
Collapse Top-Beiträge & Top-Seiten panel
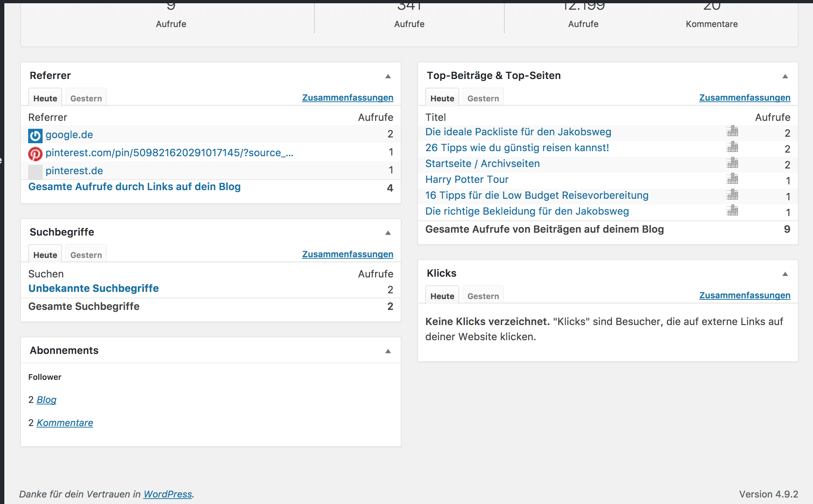(x=785, y=76)
